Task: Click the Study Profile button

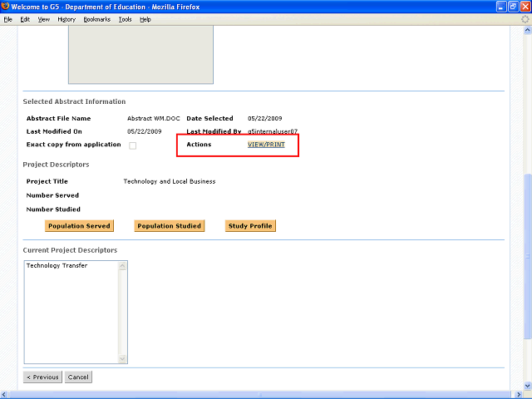Action: pos(250,226)
